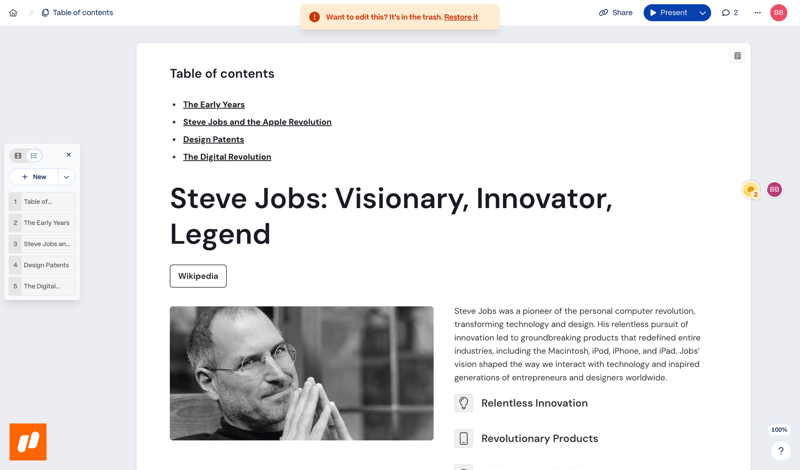Click the 100% zoom level control
This screenshot has width=800, height=470.
[x=779, y=430]
